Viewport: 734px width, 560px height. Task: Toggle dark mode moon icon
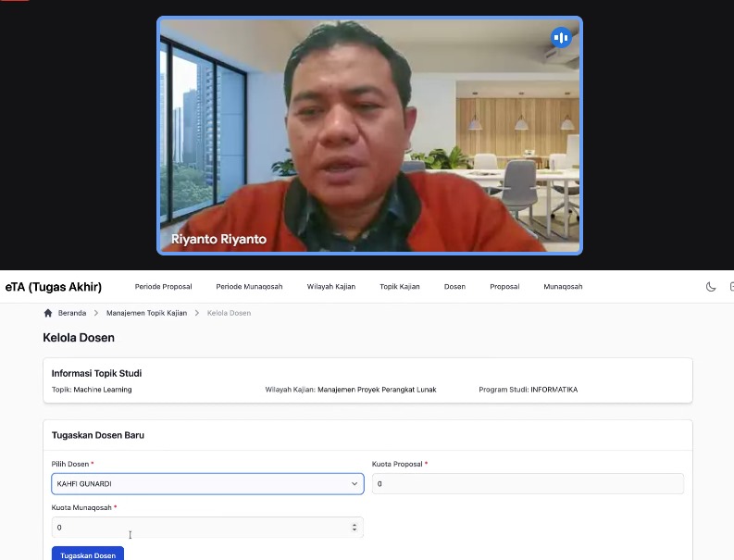[711, 287]
